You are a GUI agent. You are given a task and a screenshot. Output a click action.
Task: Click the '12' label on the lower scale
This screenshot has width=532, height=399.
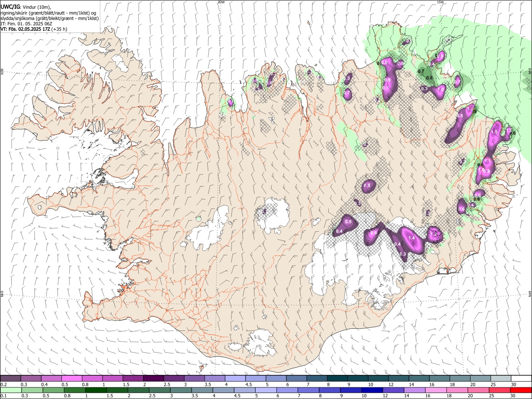[385, 396]
